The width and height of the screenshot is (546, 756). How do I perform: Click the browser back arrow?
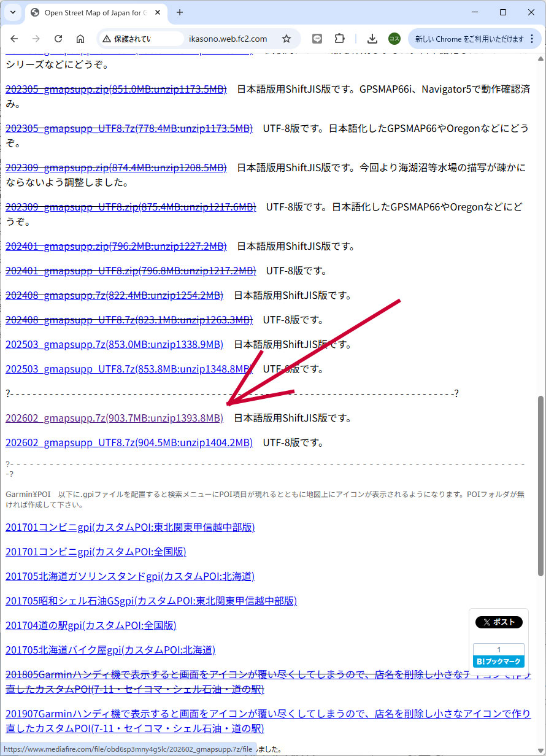pos(14,39)
